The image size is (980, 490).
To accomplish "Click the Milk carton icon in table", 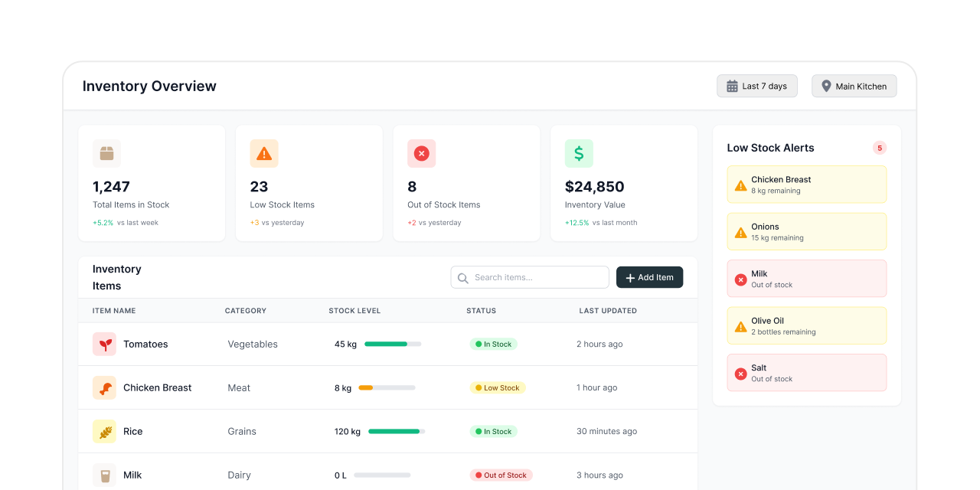I will [x=104, y=475].
